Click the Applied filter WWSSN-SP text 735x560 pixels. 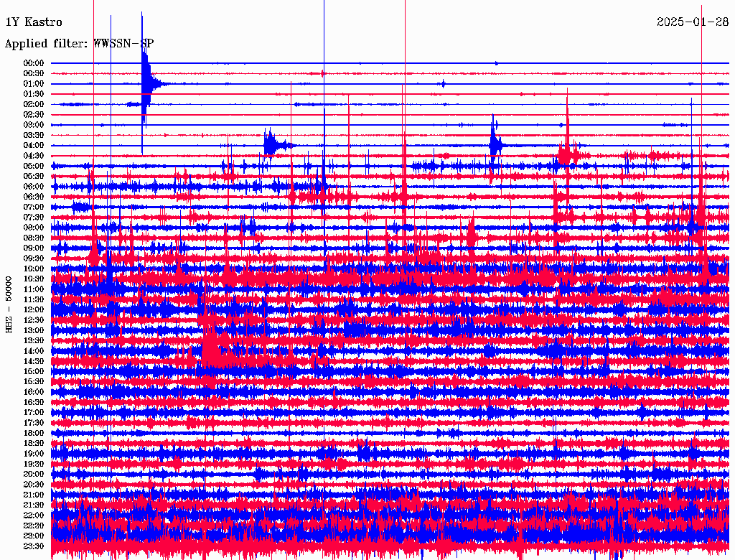tap(79, 44)
